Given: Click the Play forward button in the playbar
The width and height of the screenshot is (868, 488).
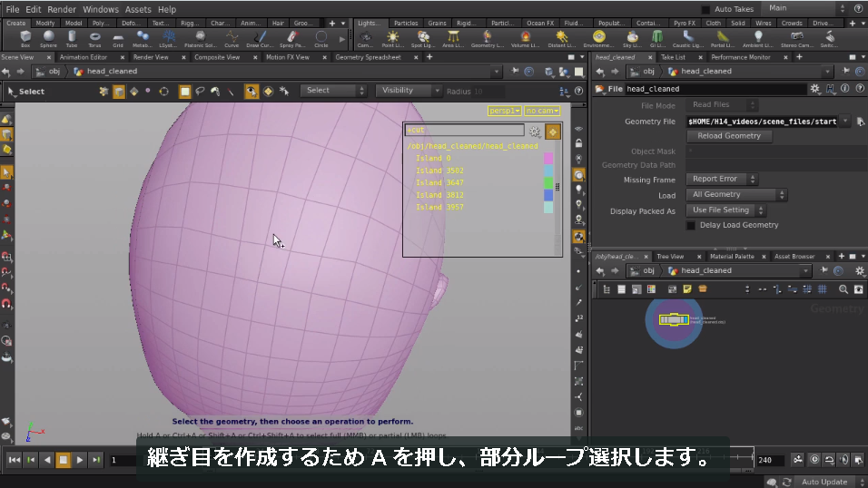Looking at the screenshot, I should pos(80,460).
